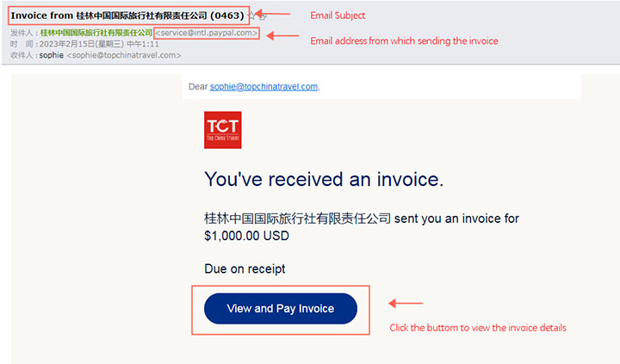Click the recipient name sophie in the header
620x364 pixels.
pos(52,55)
